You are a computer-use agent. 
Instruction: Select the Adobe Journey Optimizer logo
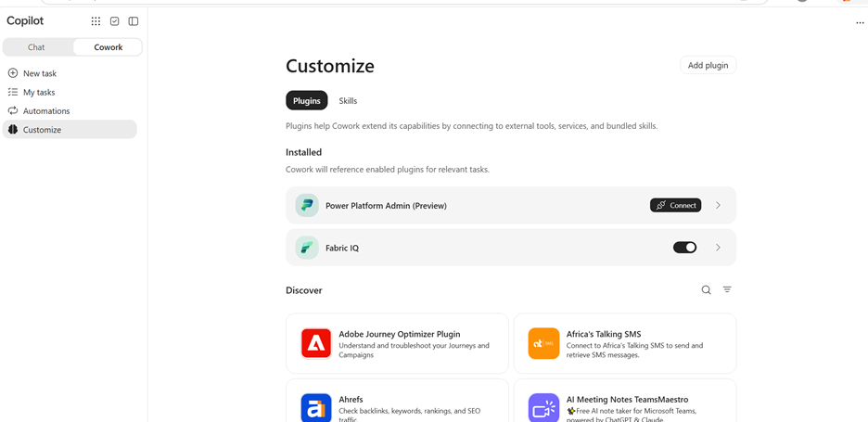tap(316, 343)
